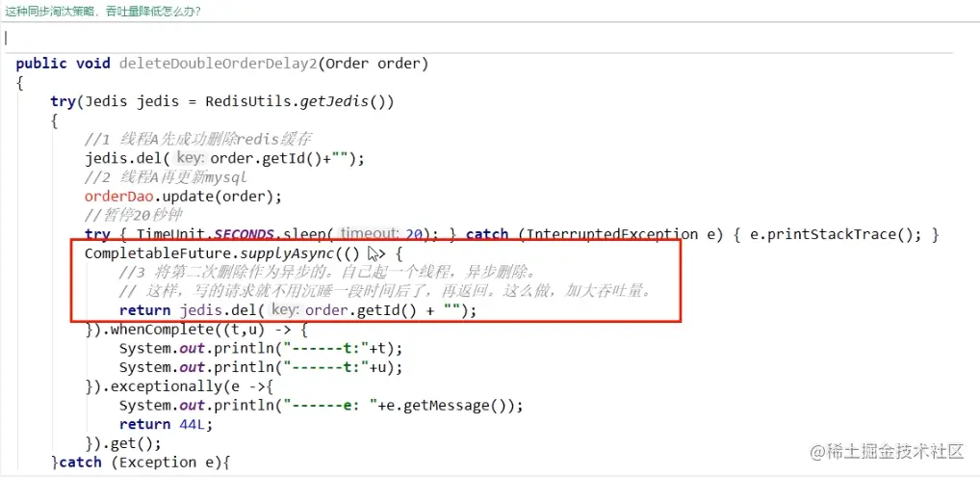Click the exceptionally(e -> line
Image resolution: width=980 pixels, height=477 pixels.
[180, 386]
